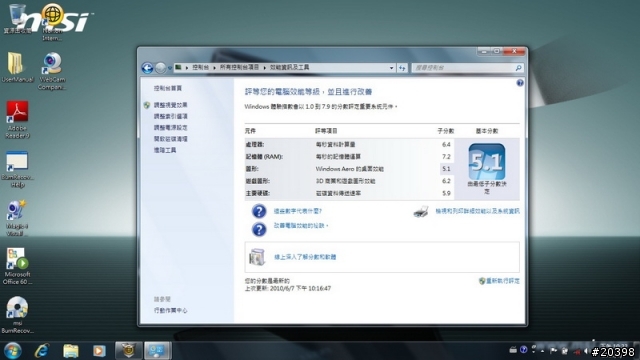Expand the arrow before 控制台 breadcrumb
The height and width of the screenshot is (360, 640).
187,68
